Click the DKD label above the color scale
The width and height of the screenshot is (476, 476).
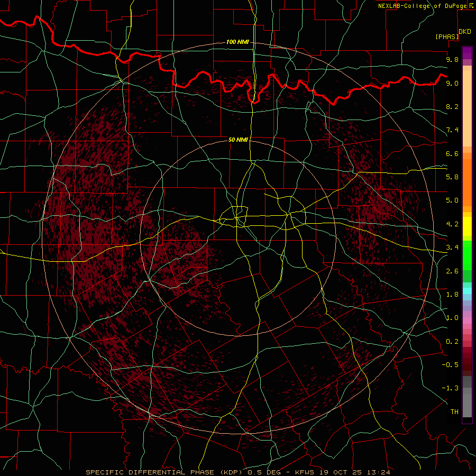click(x=465, y=32)
